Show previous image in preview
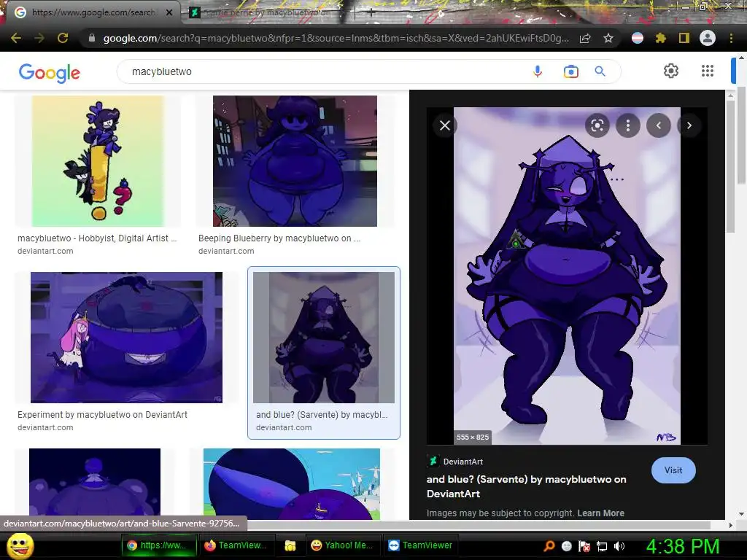747x560 pixels. (x=659, y=125)
